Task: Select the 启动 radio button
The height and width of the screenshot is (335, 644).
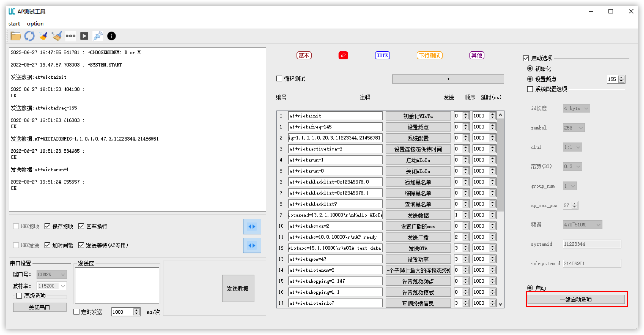Action: pos(530,288)
